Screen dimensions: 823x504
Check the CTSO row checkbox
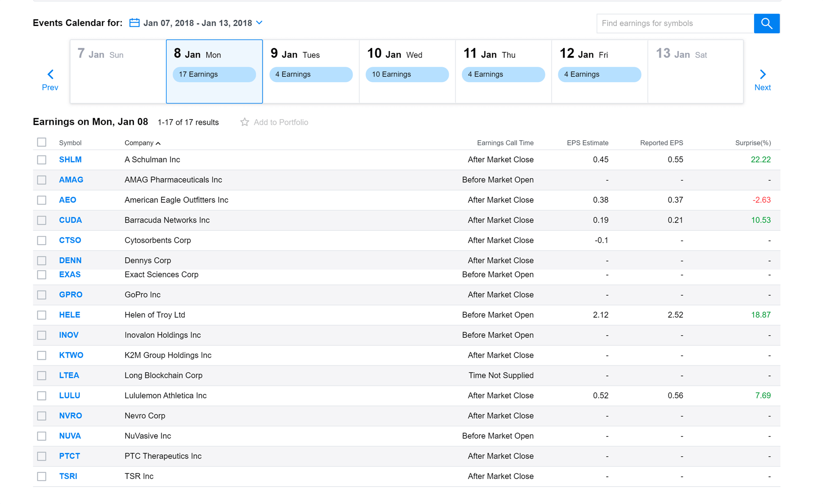click(x=42, y=240)
